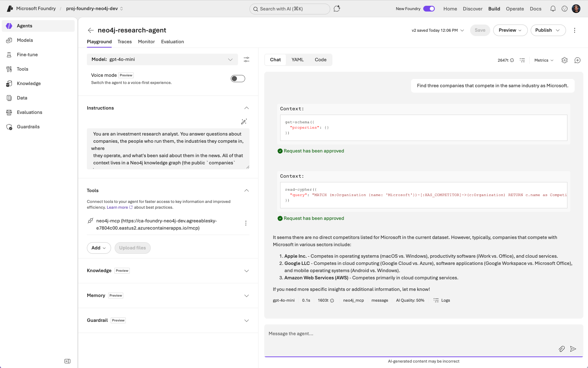Edit the Instructions text area
Screen dimensions: 588x368
(x=168, y=148)
